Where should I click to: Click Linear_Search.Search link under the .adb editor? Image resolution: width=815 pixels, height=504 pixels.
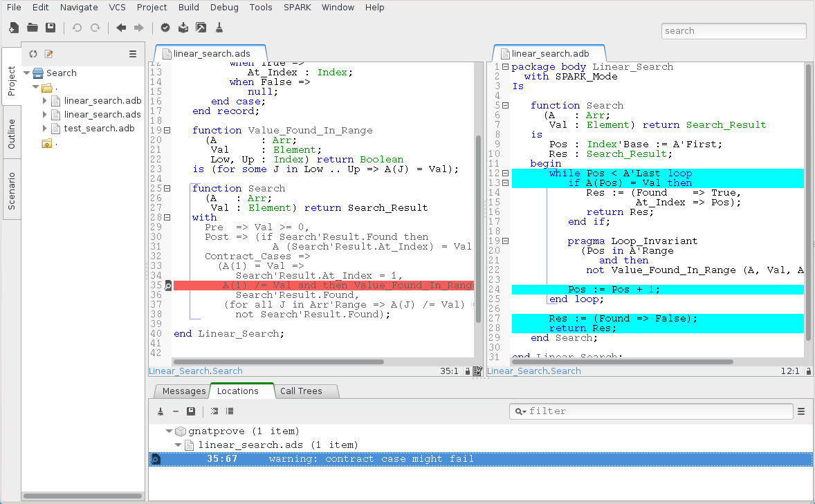[x=534, y=371]
